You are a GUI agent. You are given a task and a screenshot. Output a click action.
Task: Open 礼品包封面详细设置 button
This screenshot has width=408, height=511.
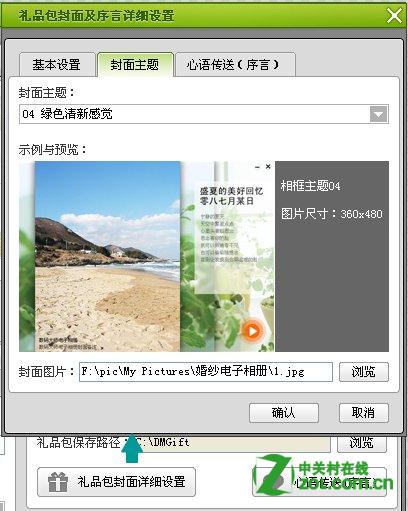(x=116, y=482)
